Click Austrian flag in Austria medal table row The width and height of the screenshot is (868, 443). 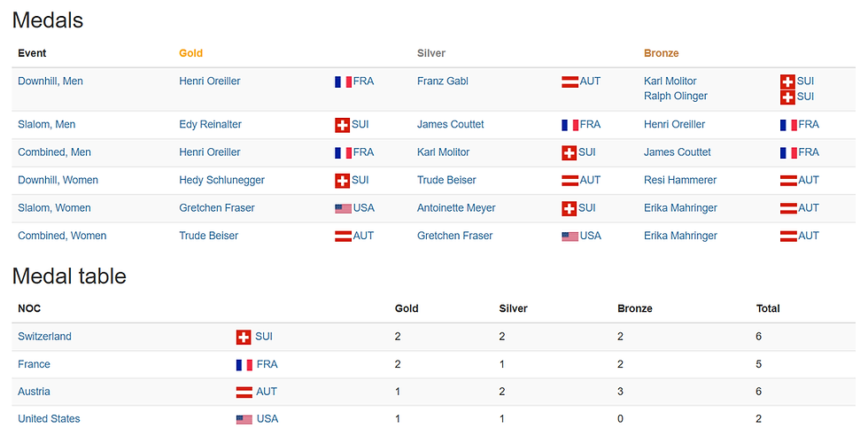(x=244, y=392)
